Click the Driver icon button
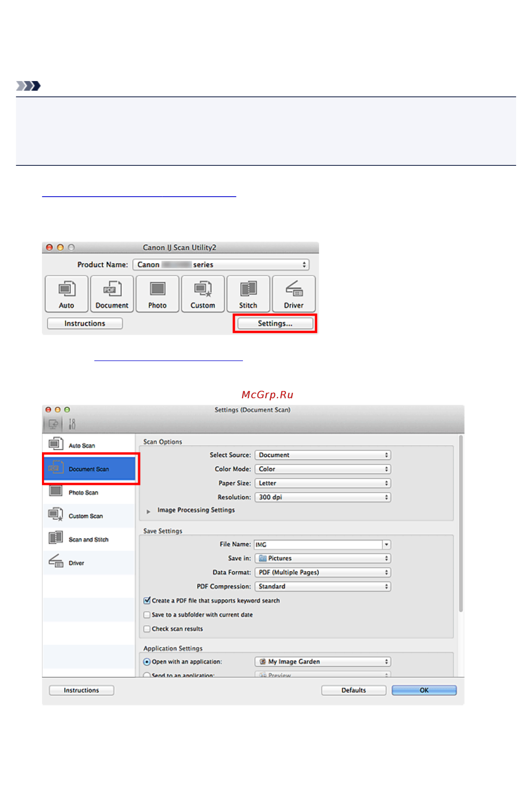The image size is (532, 789). click(294, 294)
